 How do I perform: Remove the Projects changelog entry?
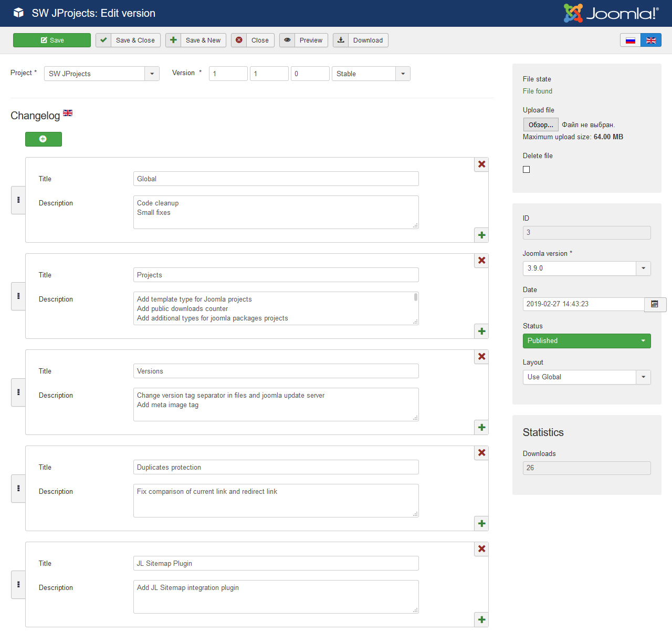point(481,261)
